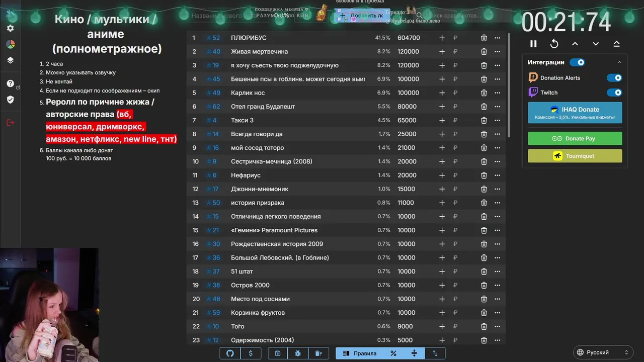Image resolution: width=644 pixels, height=362 pixels.
Task: Delete the история призрака lot
Action: [484, 203]
